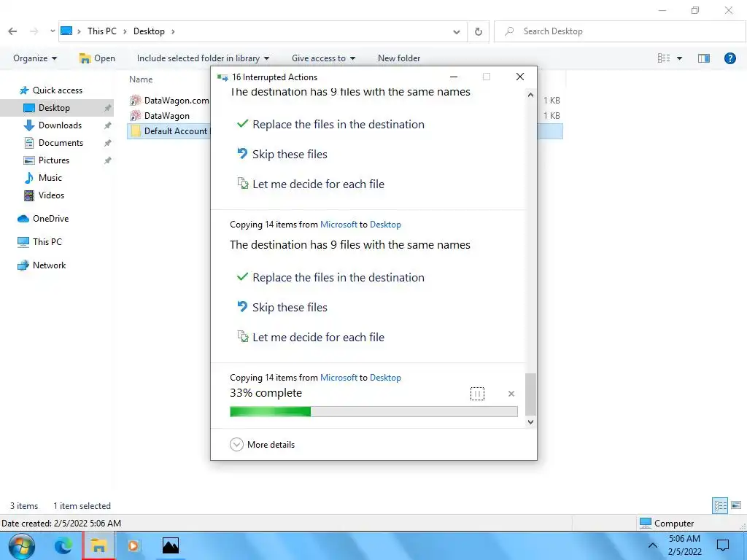Toggle the preview pane icon
Image resolution: width=747 pixels, height=560 pixels.
704,58
